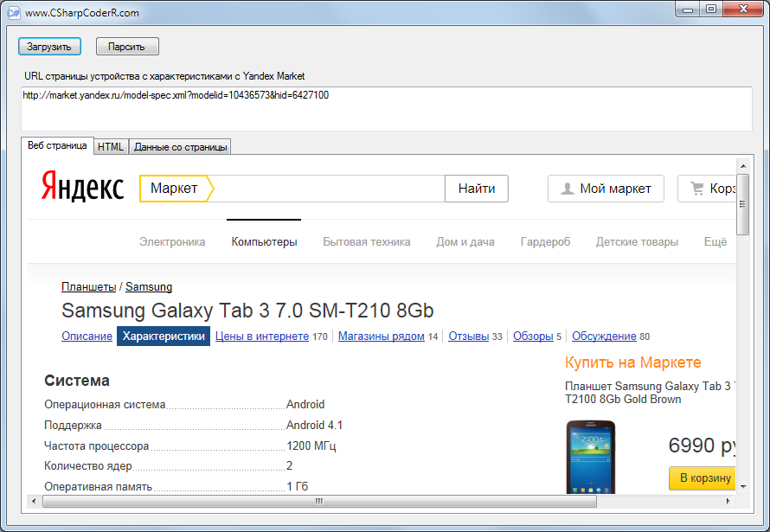Open the Обзоры link
The image size is (770, 532).
point(533,337)
